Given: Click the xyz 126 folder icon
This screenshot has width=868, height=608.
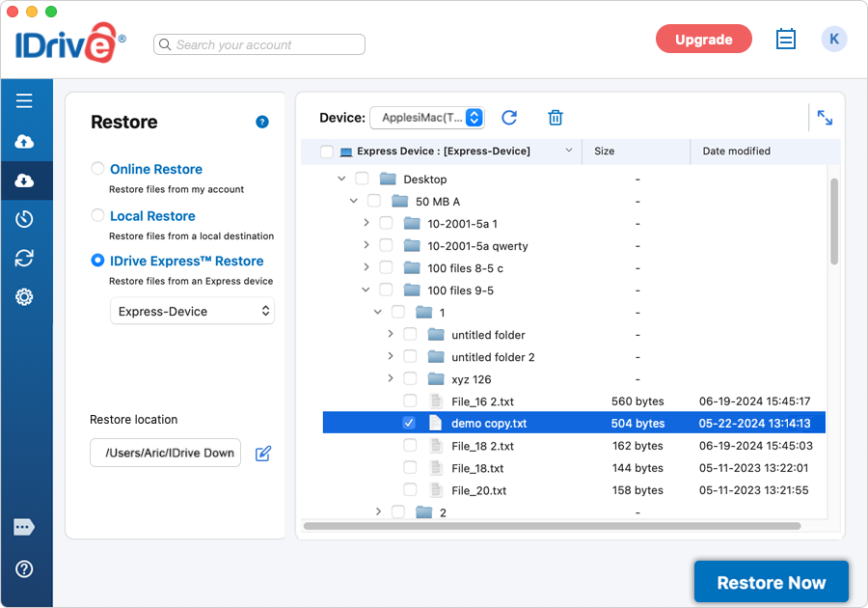Looking at the screenshot, I should pyautogui.click(x=436, y=378).
